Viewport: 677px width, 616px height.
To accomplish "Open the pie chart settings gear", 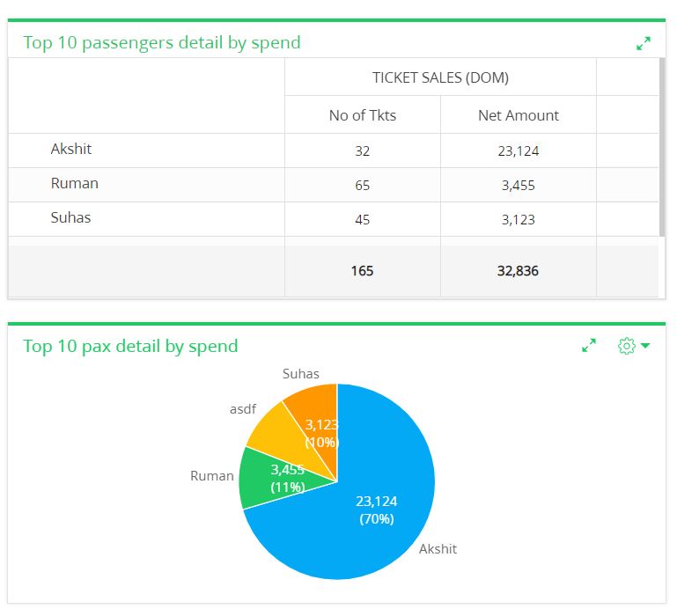I will [627, 345].
